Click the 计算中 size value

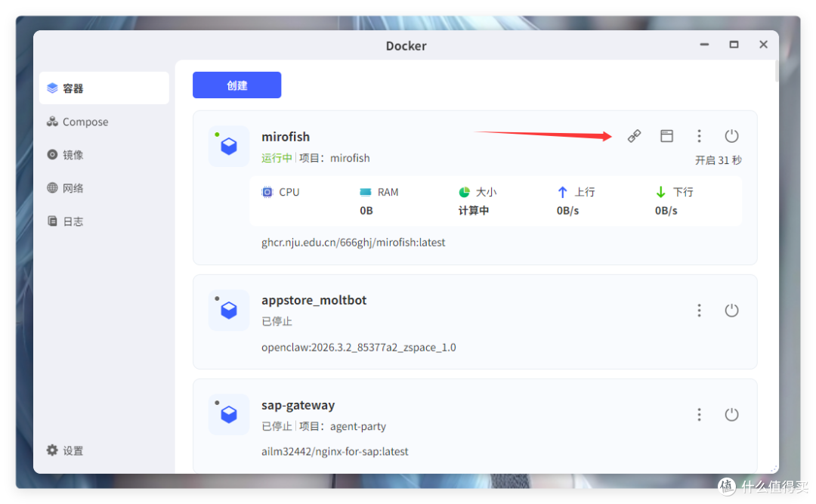pos(473,211)
